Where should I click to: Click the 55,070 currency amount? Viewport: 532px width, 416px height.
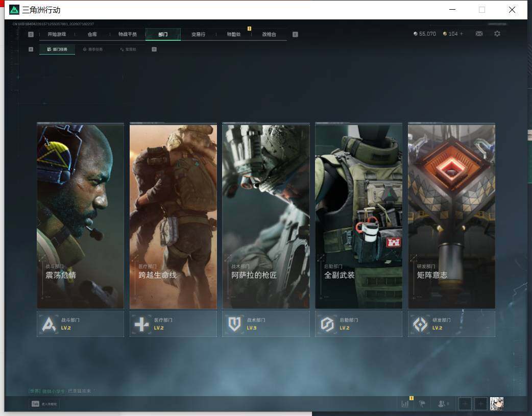[427, 34]
